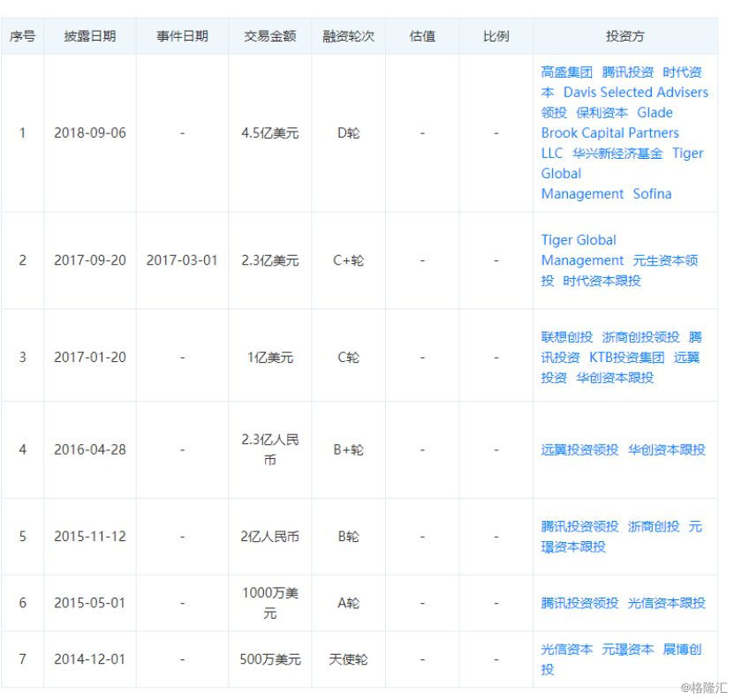Viewport: 734px width, 700px height.
Task: Select the 披露日期 column header
Action: (x=90, y=36)
